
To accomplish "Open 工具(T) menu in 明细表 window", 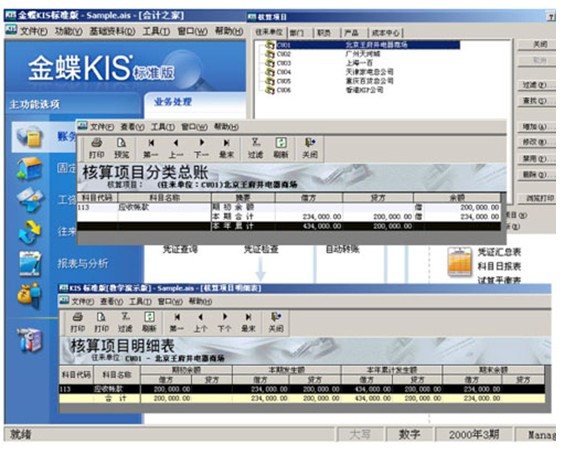I will click(x=140, y=301).
